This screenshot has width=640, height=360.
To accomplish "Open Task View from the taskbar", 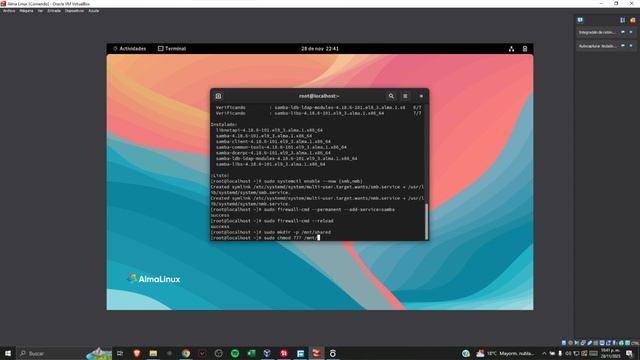I will coord(120,353).
